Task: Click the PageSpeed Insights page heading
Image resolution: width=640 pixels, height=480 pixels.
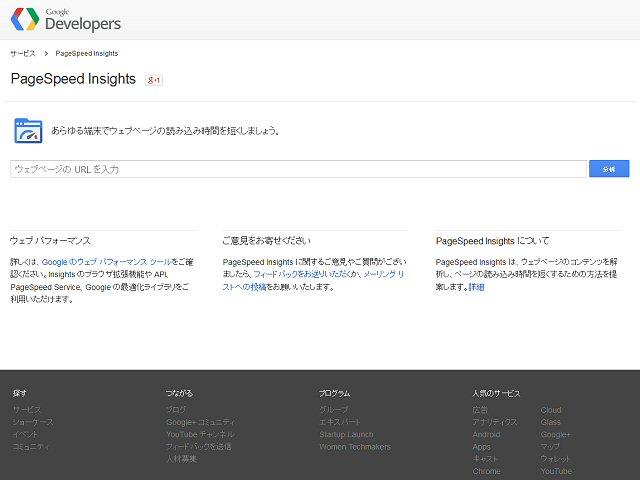Action: click(73, 79)
